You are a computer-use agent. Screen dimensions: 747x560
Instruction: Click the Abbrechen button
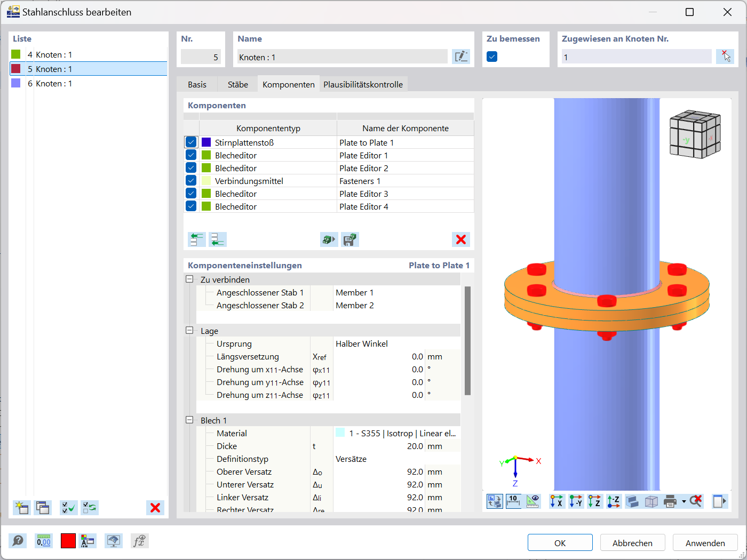pos(633,542)
